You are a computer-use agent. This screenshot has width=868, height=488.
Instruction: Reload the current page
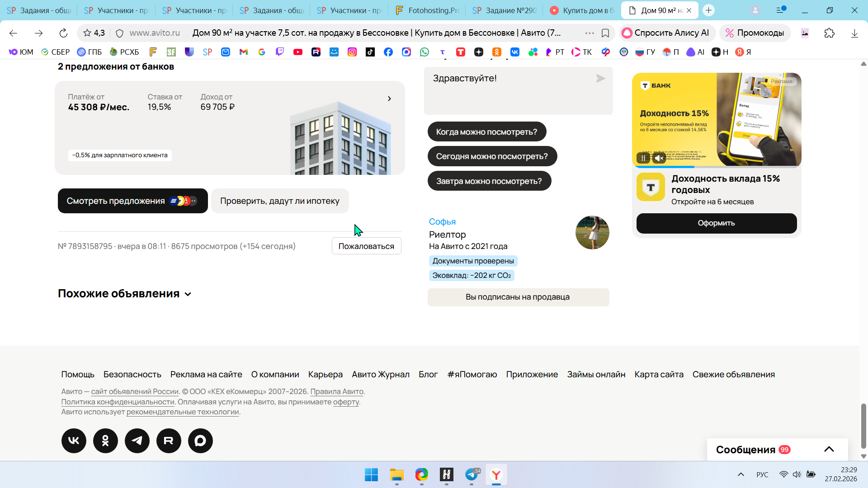click(x=63, y=33)
